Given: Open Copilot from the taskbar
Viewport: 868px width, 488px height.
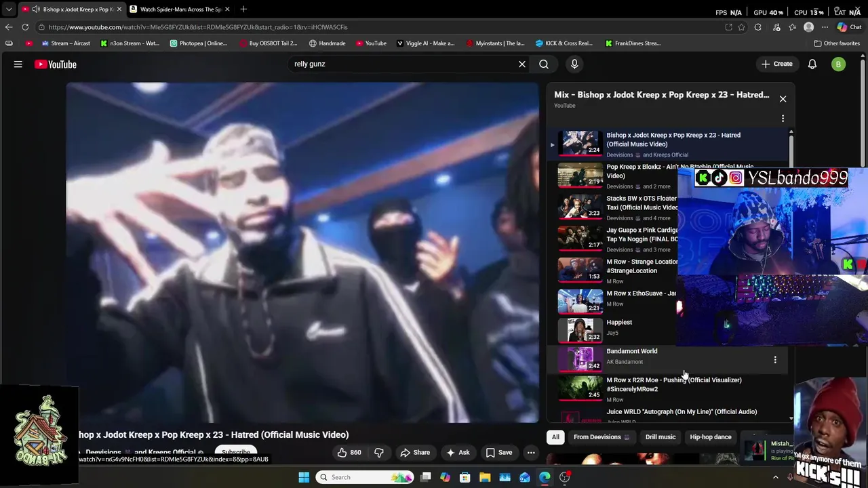Looking at the screenshot, I should (x=445, y=477).
